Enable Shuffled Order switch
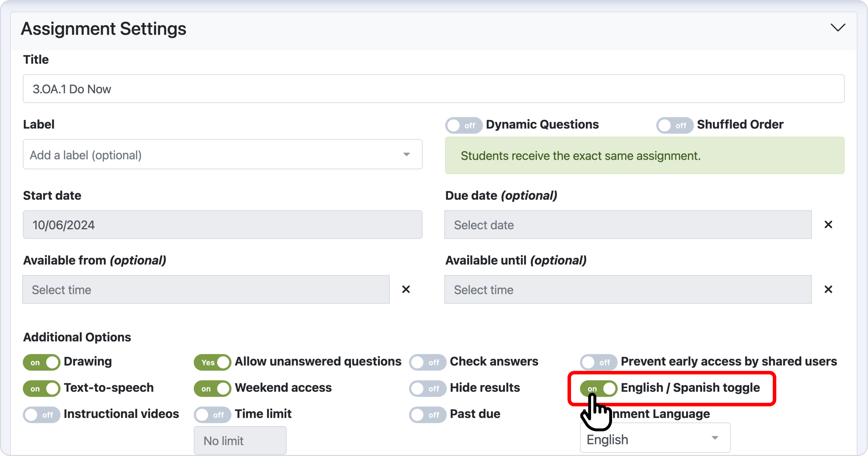The height and width of the screenshot is (456, 868). click(675, 125)
